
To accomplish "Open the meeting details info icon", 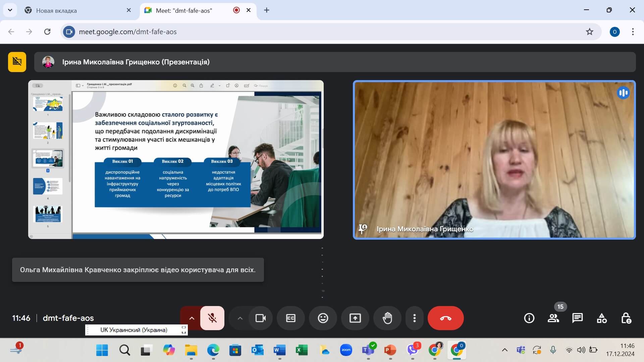I will [529, 318].
